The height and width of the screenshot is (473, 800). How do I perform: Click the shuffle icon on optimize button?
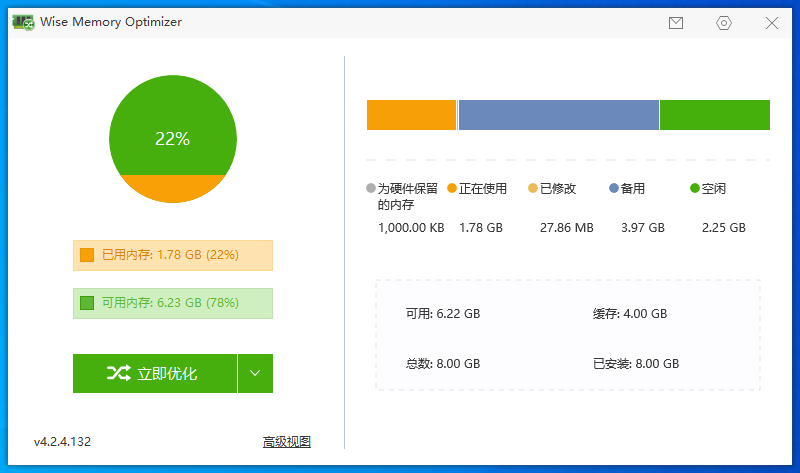pos(119,373)
